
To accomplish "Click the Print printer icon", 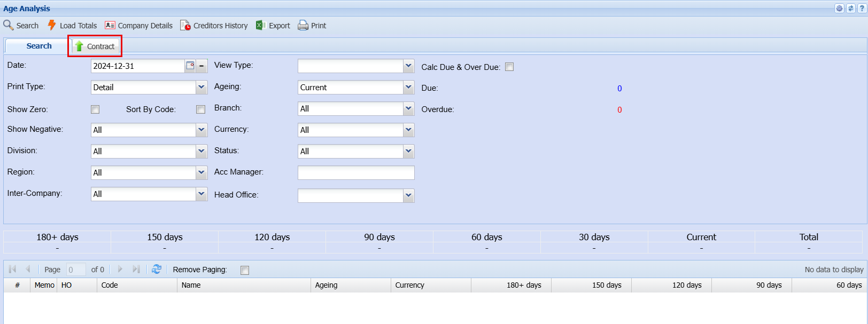I will (x=303, y=25).
